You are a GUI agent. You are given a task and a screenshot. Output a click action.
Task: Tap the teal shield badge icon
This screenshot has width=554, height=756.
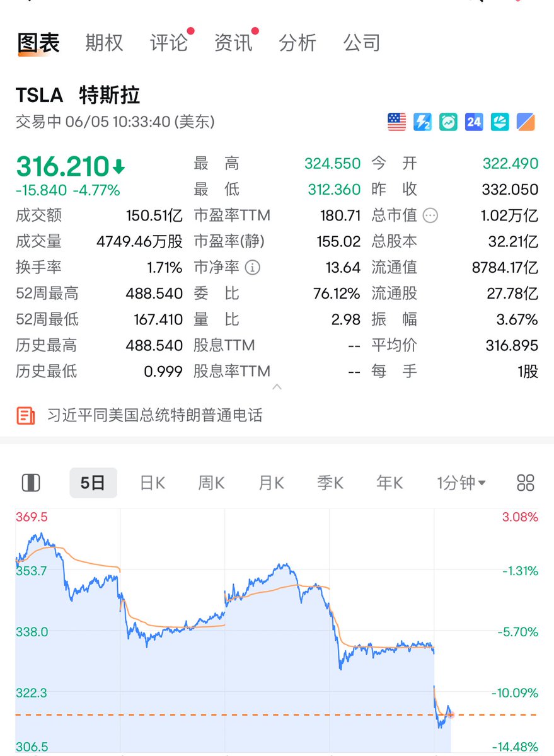500,122
